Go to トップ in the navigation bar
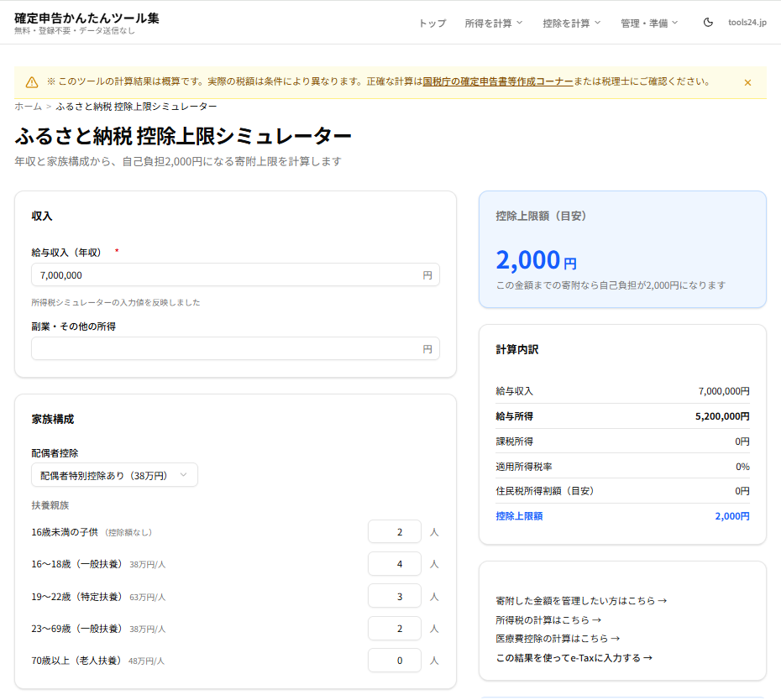Screen dimensions: 781x700 pos(432,23)
